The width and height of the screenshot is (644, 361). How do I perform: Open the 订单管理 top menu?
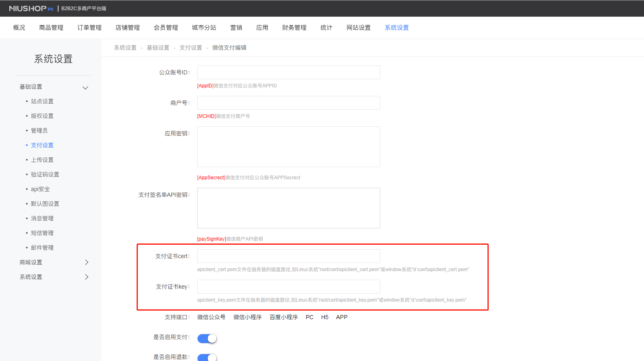click(x=89, y=28)
